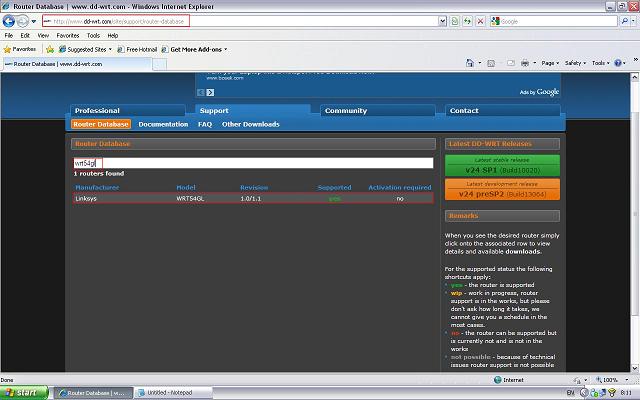Click the magnifier search icon
Image resolution: width=640 pixels, height=400 pixels.
pyautogui.click(x=624, y=21)
